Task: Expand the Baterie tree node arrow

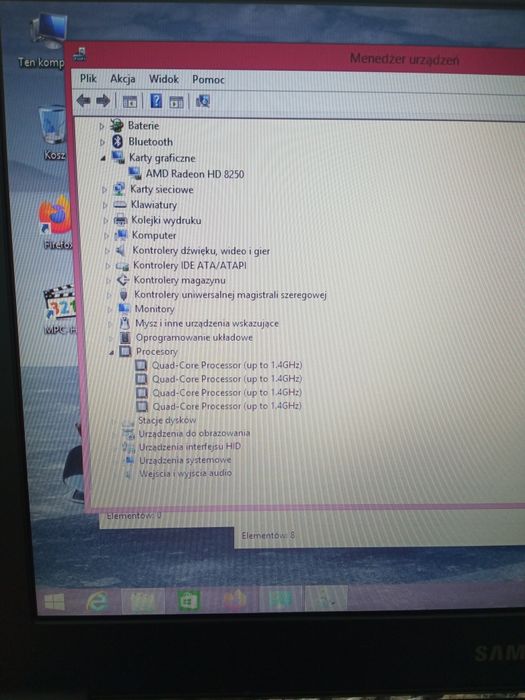Action: 101,126
